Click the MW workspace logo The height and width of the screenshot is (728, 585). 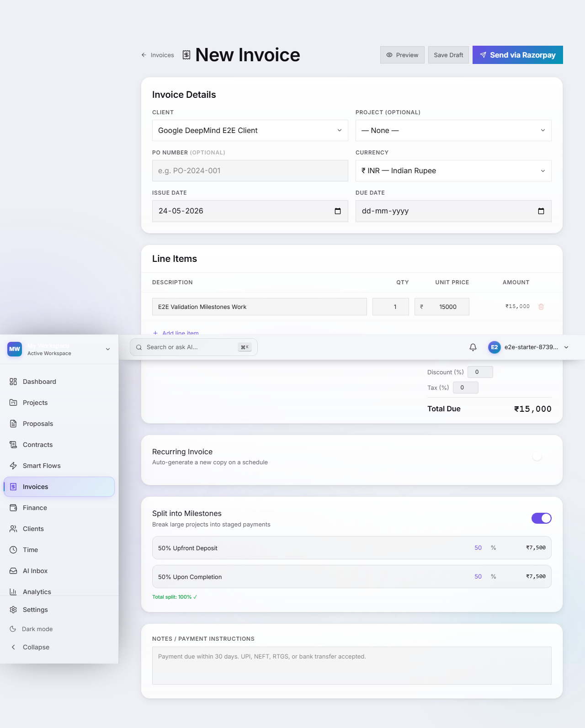[x=15, y=349]
